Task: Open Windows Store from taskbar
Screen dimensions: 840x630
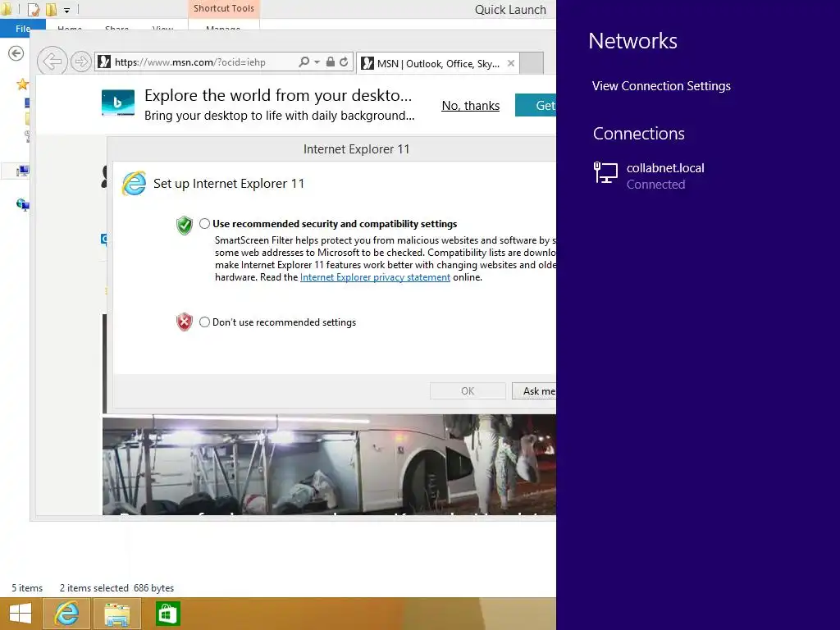Action: pyautogui.click(x=167, y=614)
